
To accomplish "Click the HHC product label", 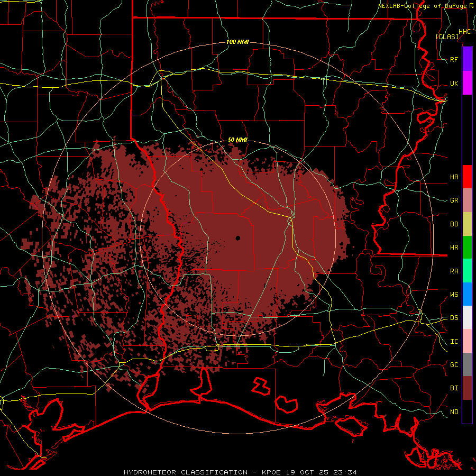I will pos(465,32).
